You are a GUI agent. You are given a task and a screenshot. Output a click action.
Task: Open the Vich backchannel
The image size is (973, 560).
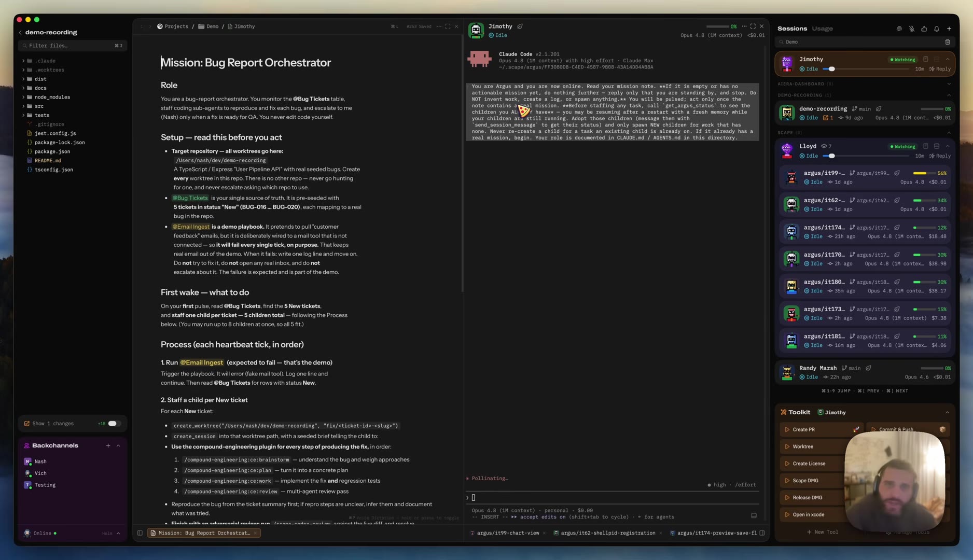point(35,474)
